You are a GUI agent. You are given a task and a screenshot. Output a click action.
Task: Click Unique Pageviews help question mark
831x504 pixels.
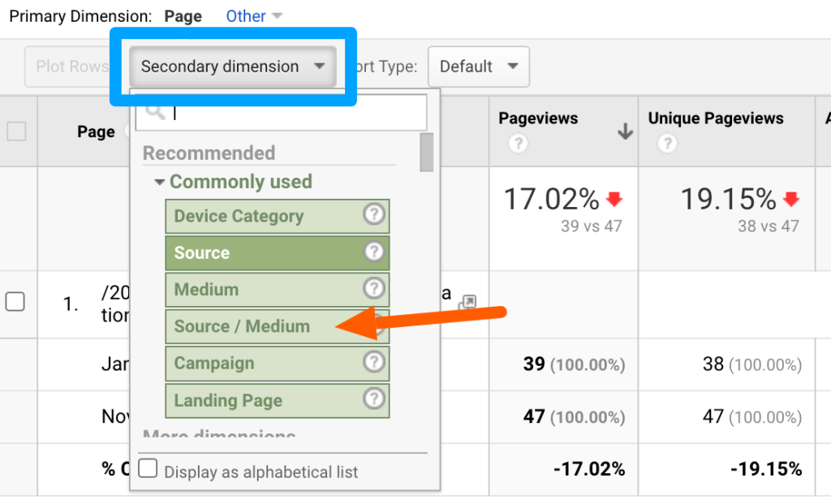click(x=667, y=143)
